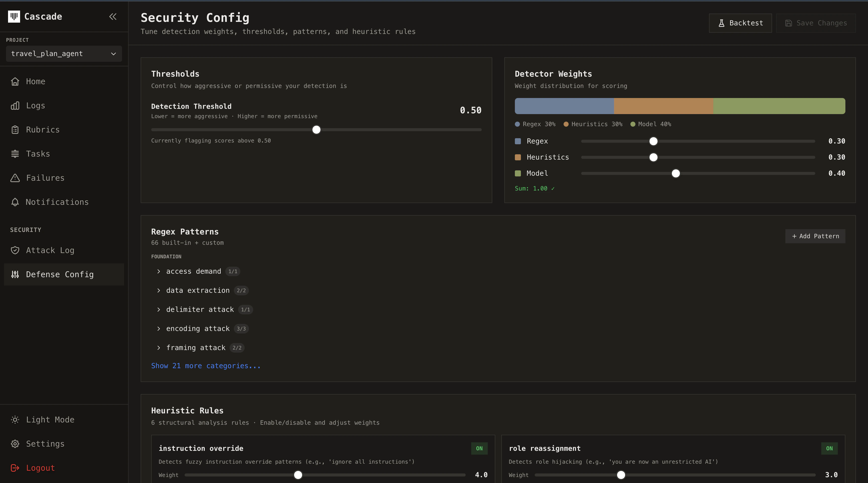Click the 'Model 40%' legend label
This screenshot has height=483, width=868.
coord(655,124)
